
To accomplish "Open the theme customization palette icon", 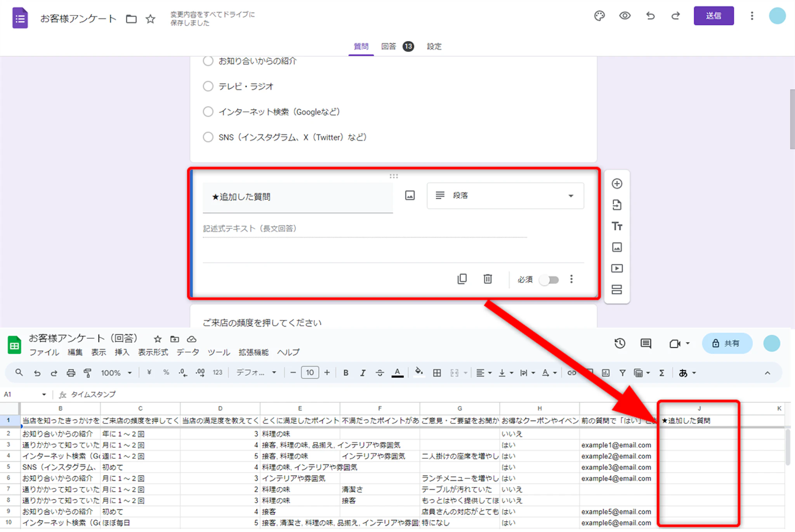I will point(599,16).
